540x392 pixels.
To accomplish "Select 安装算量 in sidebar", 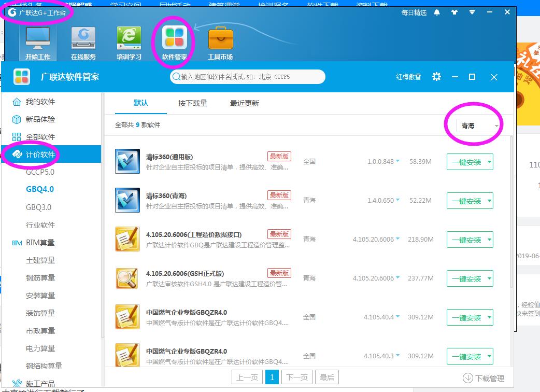I will point(40,296).
